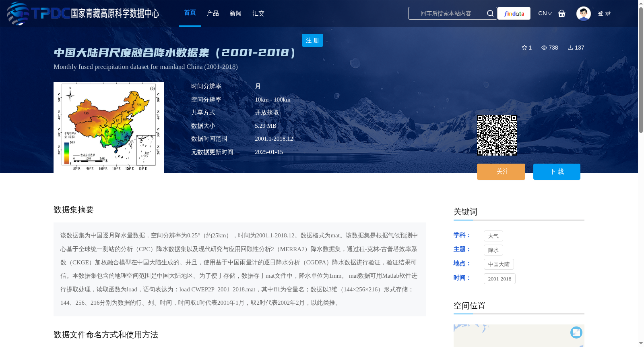The image size is (644, 347).
Task: Click the 10km - 100km resolution value
Action: [272, 100]
